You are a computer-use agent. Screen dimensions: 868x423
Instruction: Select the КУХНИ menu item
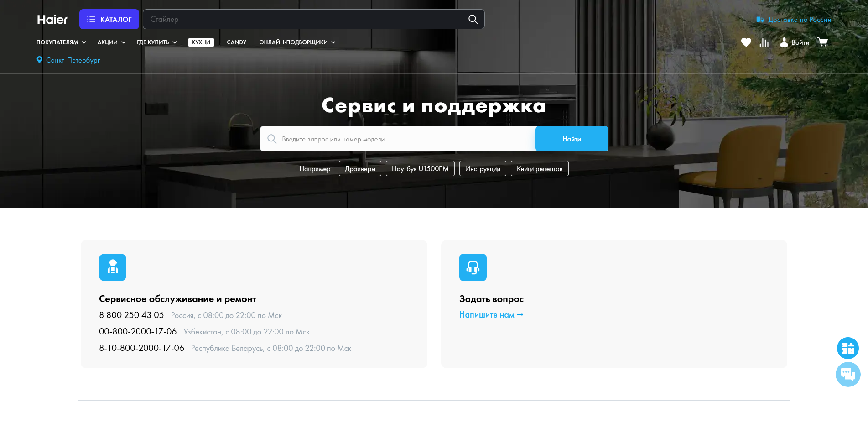click(201, 42)
